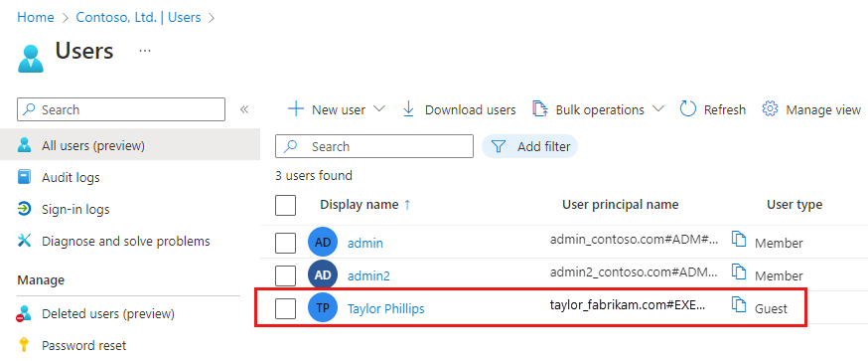The width and height of the screenshot is (868, 361).
Task: Sort by User principal name column
Action: [x=620, y=205]
